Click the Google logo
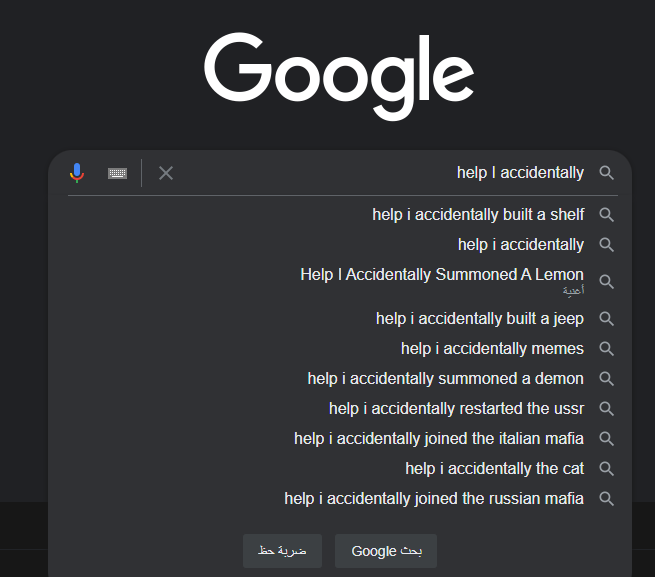This screenshot has height=577, width=655. pos(339,78)
